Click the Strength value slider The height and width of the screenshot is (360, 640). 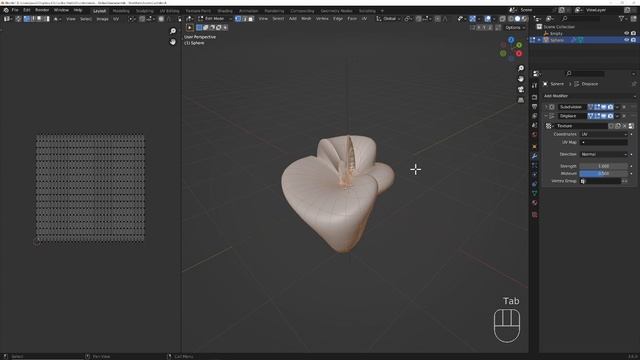click(604, 166)
